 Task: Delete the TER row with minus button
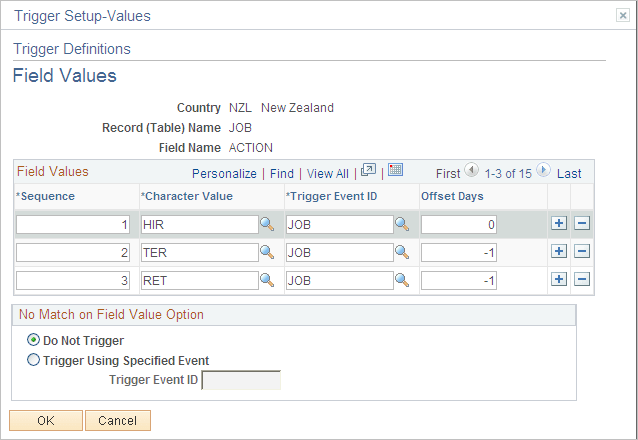coord(582,251)
